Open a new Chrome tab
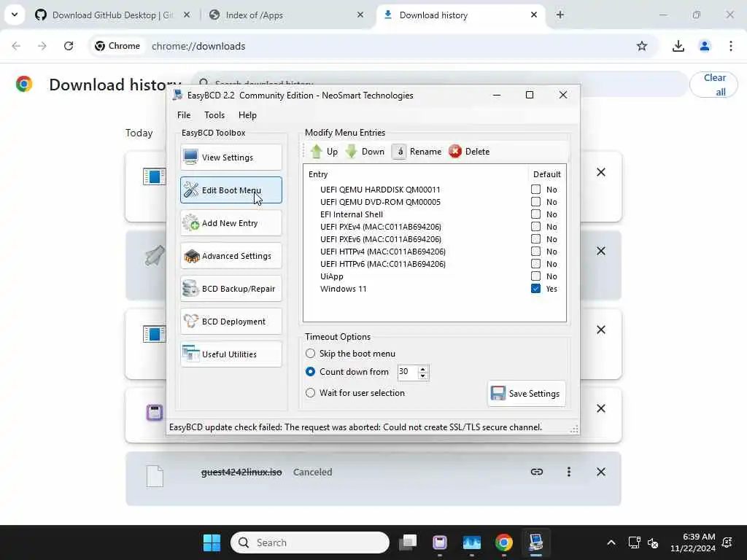 point(560,15)
